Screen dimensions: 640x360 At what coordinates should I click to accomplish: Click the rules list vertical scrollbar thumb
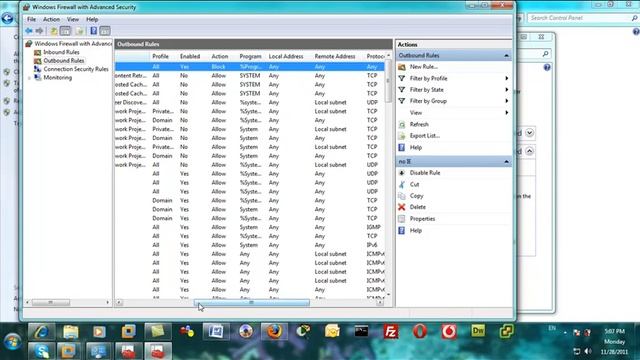[x=388, y=82]
